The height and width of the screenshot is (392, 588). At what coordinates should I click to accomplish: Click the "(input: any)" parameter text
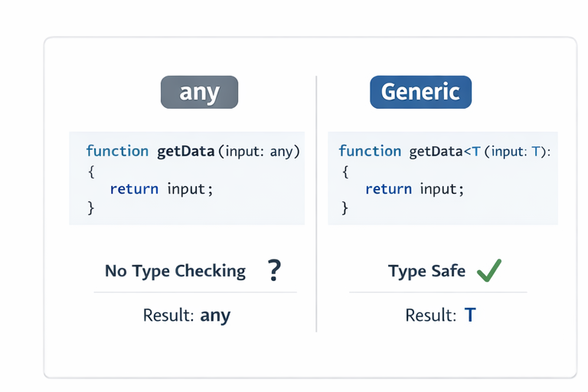click(259, 152)
